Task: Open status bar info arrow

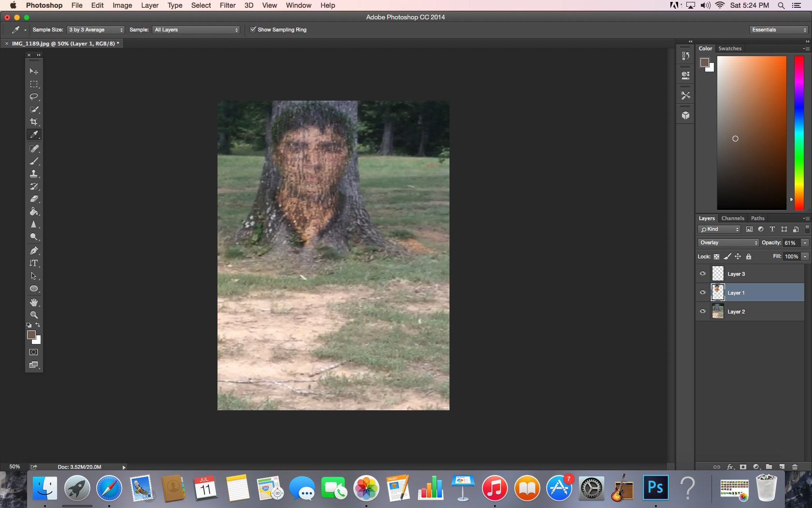Action: (124, 467)
